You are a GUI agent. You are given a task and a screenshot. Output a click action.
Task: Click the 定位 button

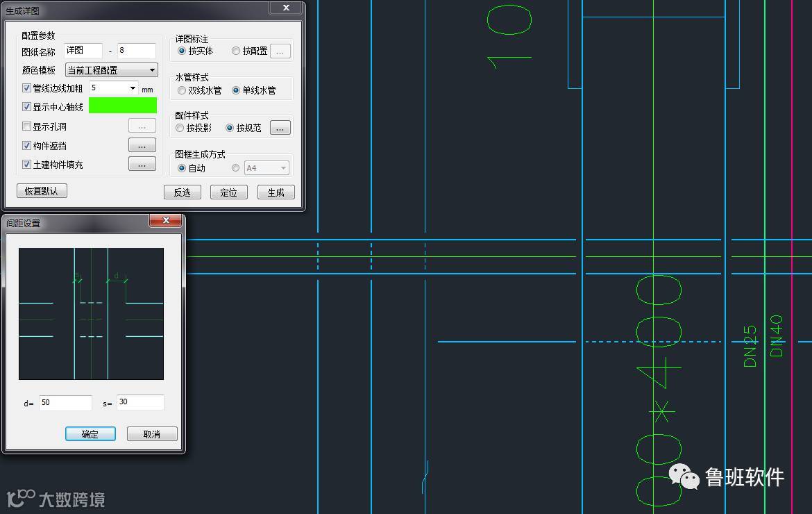(229, 192)
